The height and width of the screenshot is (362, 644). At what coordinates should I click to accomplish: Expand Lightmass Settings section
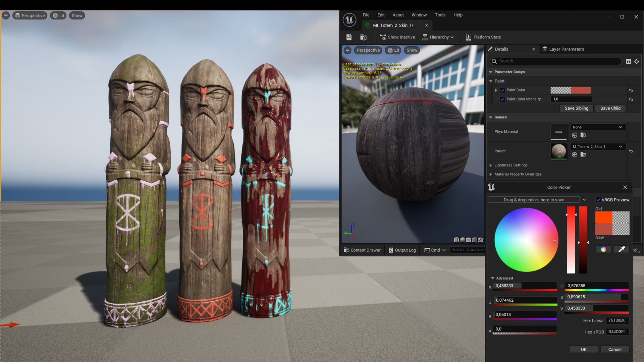(x=491, y=165)
